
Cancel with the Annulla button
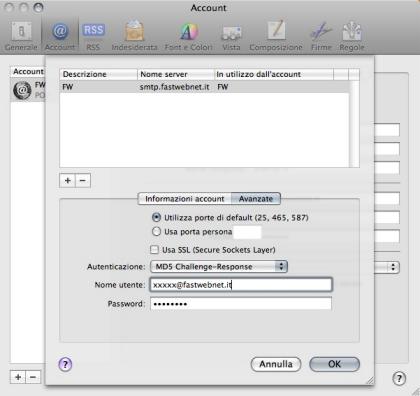tap(276, 364)
